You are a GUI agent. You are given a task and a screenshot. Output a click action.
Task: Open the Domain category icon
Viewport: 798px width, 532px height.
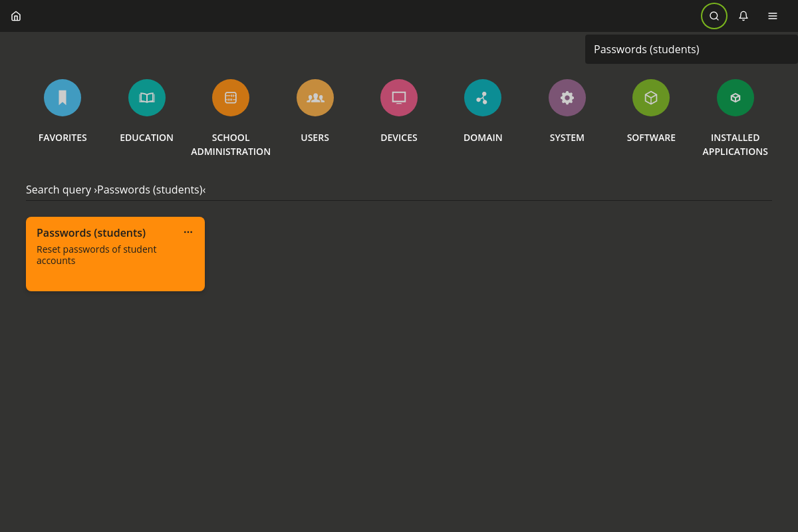[483, 98]
